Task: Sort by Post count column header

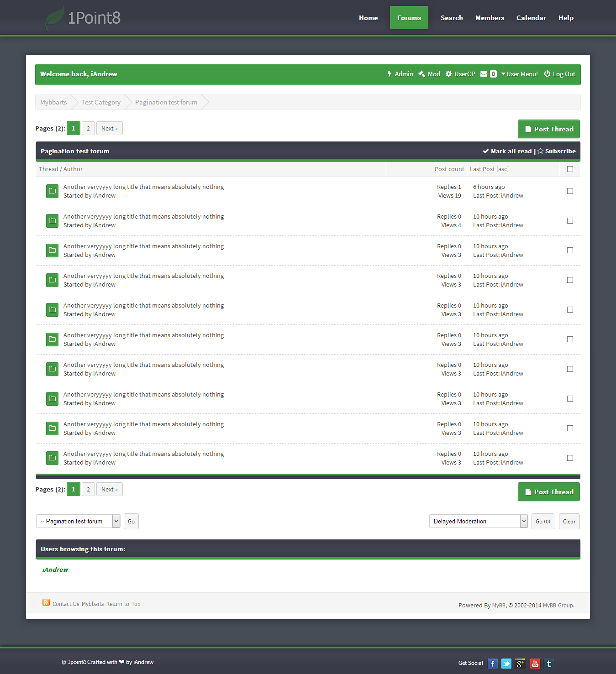Action: point(449,169)
